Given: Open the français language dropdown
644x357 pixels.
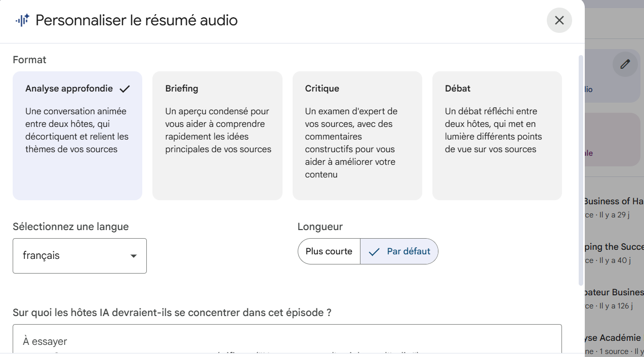Looking at the screenshot, I should (79, 256).
